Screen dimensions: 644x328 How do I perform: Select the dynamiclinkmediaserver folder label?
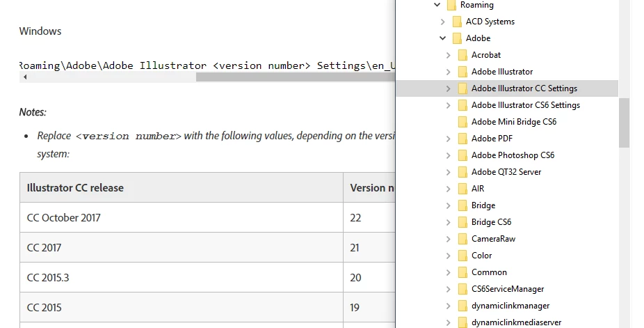[516, 322]
